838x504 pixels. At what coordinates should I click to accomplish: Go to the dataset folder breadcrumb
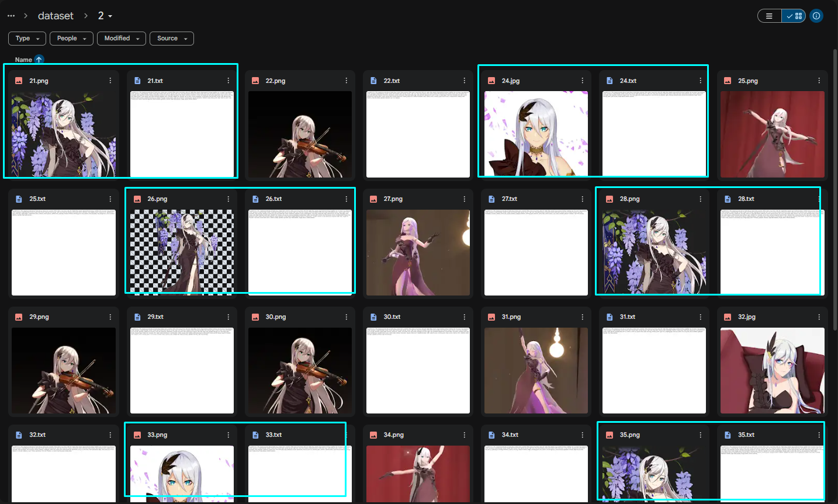point(56,16)
